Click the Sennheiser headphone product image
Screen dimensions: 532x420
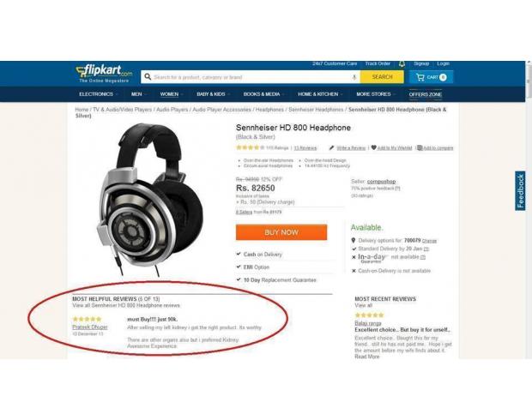coord(150,200)
